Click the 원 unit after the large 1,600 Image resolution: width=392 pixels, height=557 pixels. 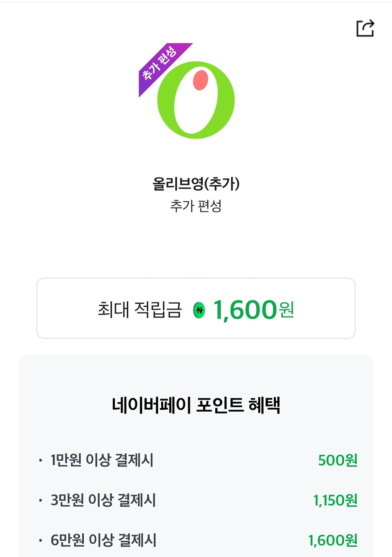(286, 310)
